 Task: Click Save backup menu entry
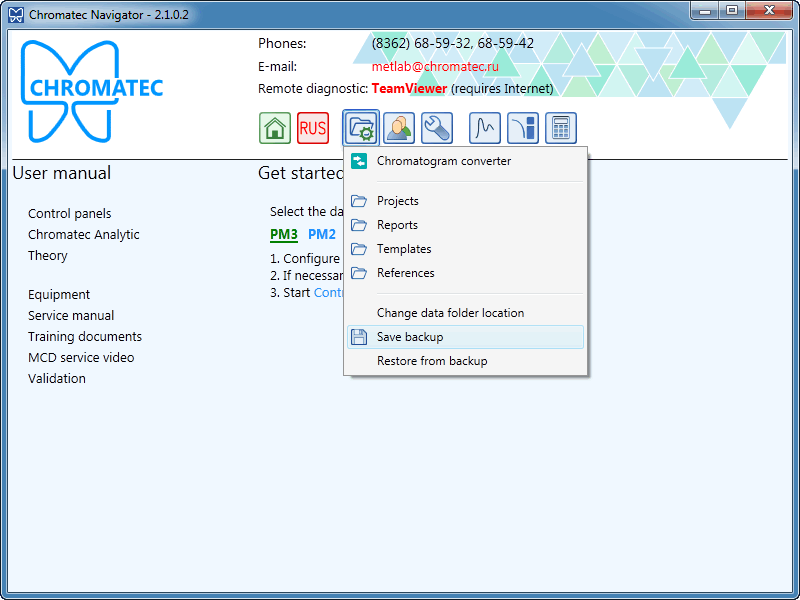tap(410, 337)
